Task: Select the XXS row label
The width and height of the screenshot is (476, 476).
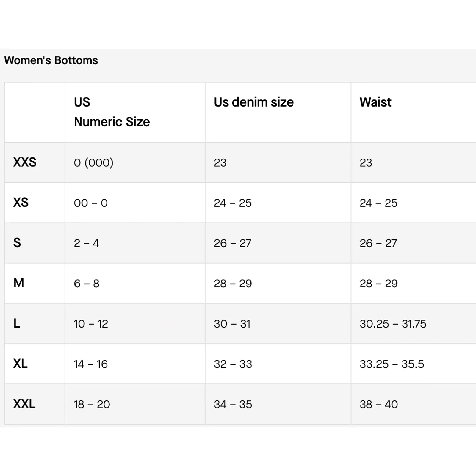Action: [25, 162]
